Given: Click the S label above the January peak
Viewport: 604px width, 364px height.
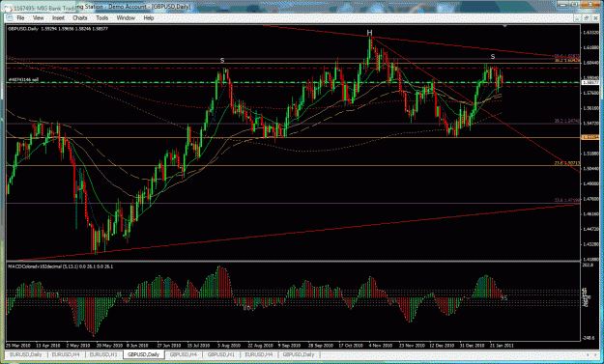Looking at the screenshot, I should (493, 57).
